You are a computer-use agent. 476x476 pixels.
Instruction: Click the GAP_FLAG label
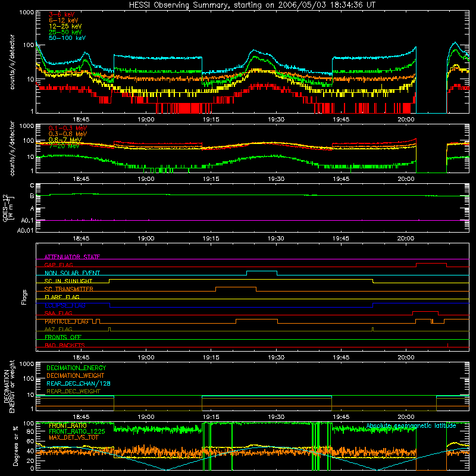click(58, 265)
